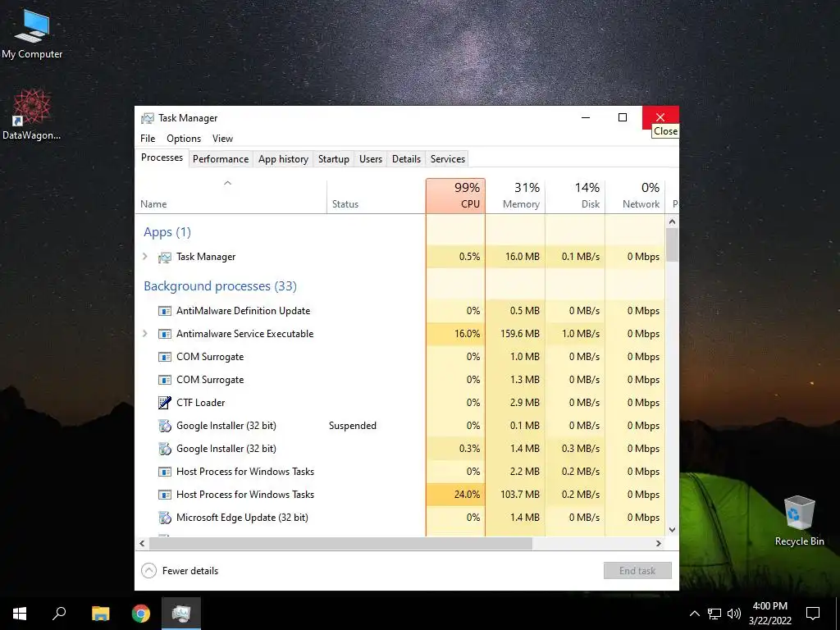840x630 pixels.
Task: Open the File menu
Action: (148, 138)
